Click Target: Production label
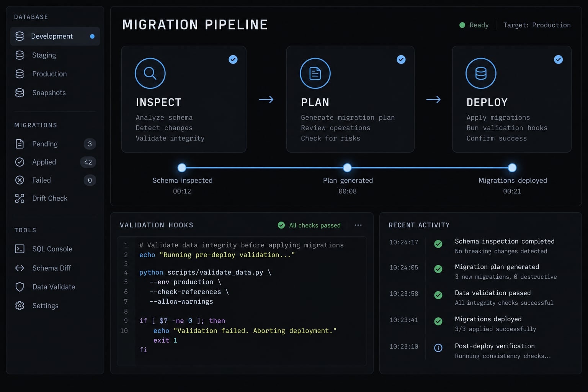 pyautogui.click(x=537, y=25)
